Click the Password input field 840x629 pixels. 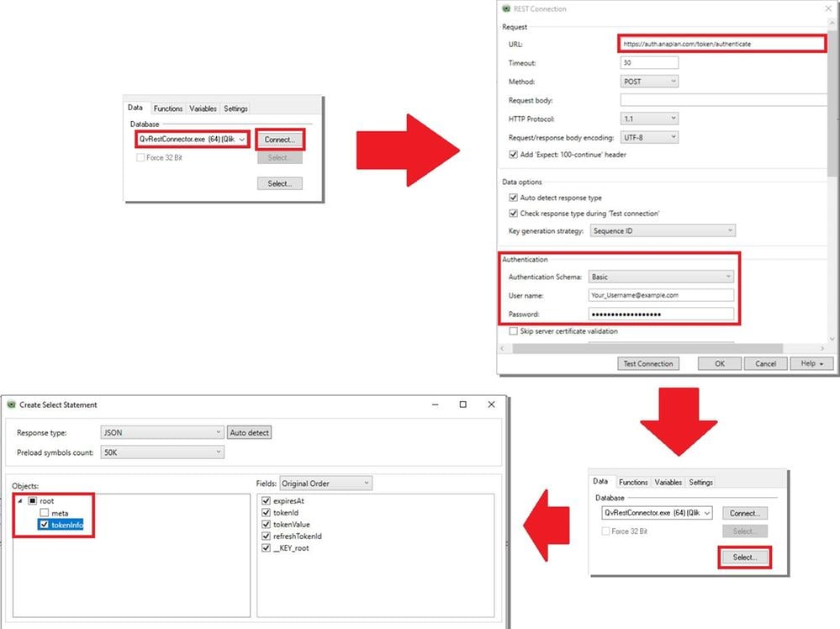(661, 314)
